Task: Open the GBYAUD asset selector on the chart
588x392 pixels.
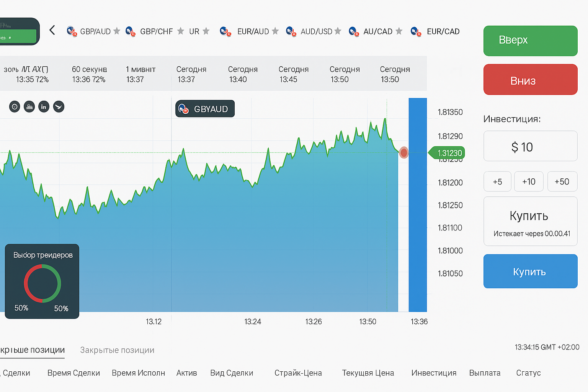Action: [205, 109]
